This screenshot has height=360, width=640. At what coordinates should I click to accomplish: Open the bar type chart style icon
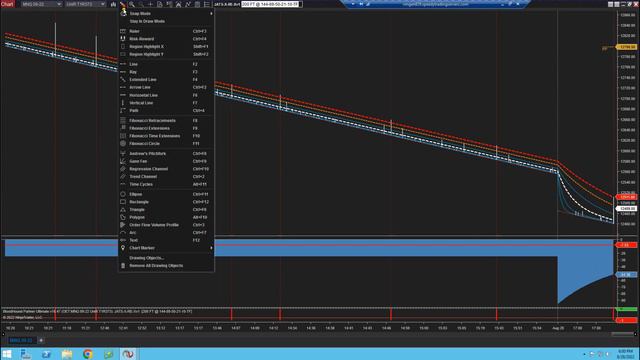tap(113, 4)
